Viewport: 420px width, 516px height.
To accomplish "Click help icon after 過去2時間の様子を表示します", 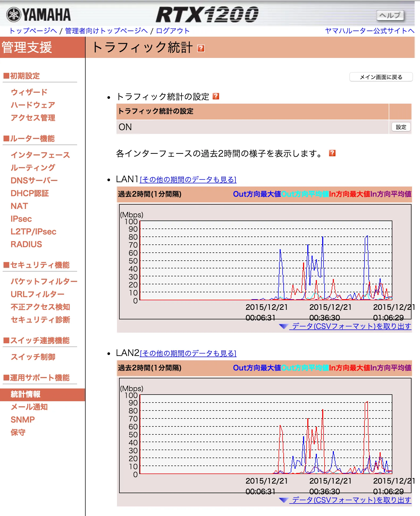I will coord(332,153).
